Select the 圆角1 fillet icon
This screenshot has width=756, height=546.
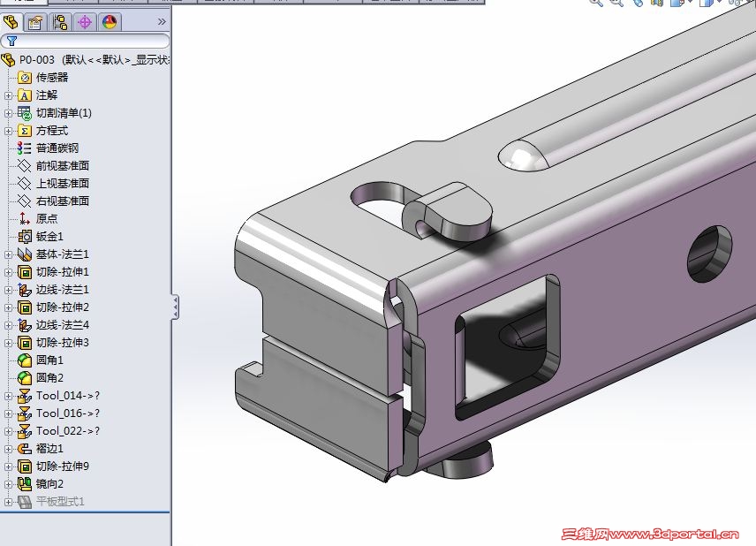[25, 360]
